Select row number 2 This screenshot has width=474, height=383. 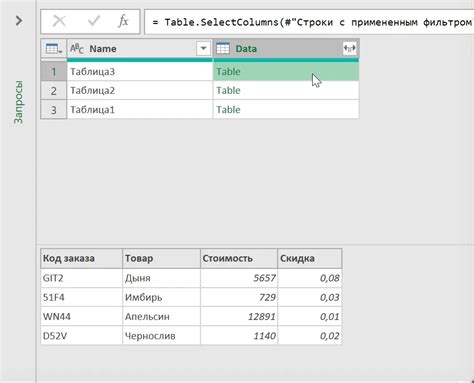pos(54,91)
